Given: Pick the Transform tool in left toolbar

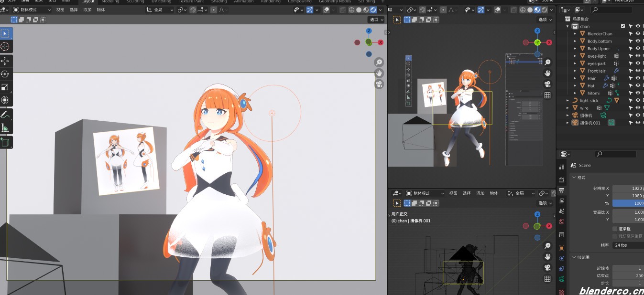Looking at the screenshot, I should pyautogui.click(x=6, y=100).
